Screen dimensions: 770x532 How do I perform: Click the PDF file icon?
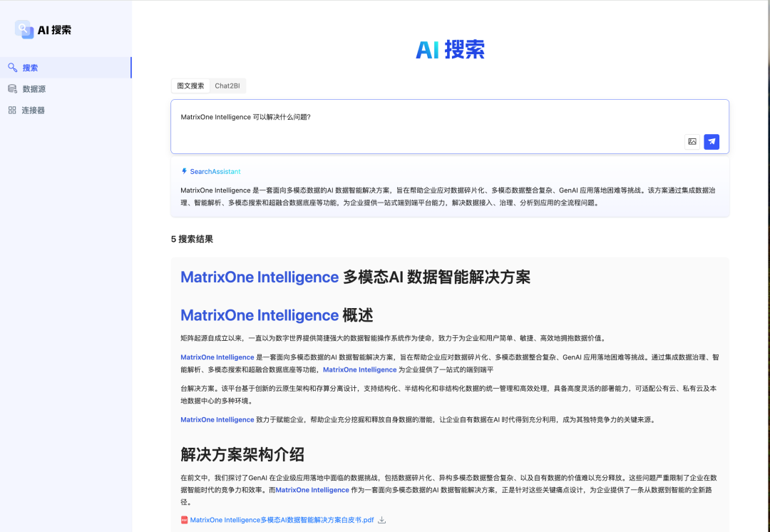184,520
